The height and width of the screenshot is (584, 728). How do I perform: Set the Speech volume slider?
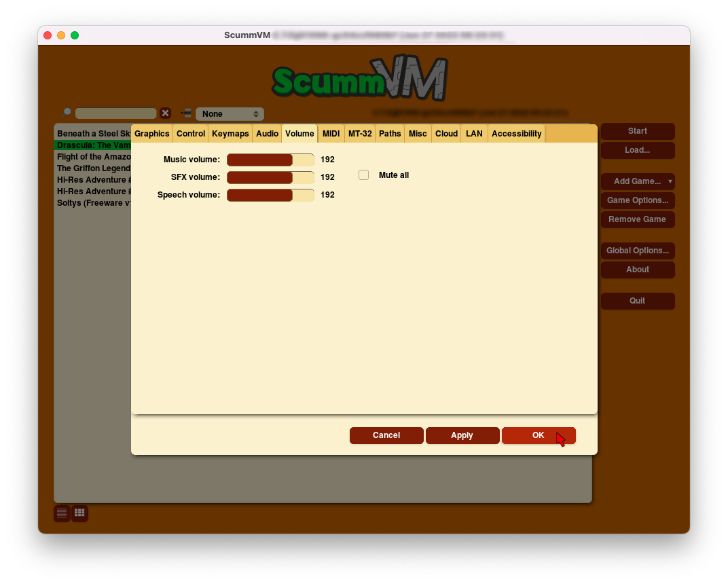[270, 195]
